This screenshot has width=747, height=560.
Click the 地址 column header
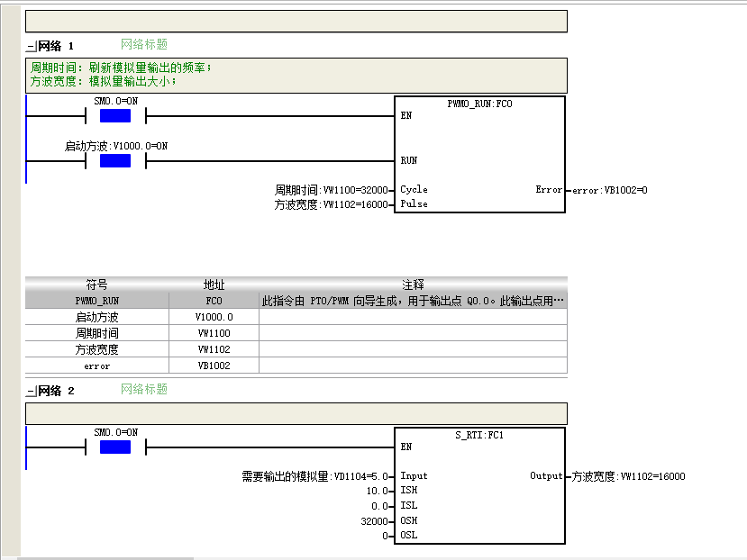(214, 285)
